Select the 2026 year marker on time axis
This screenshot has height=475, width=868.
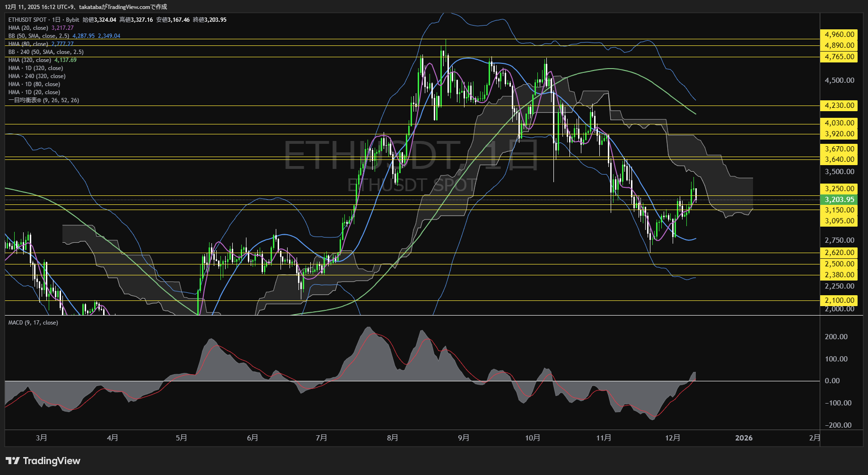pos(744,438)
